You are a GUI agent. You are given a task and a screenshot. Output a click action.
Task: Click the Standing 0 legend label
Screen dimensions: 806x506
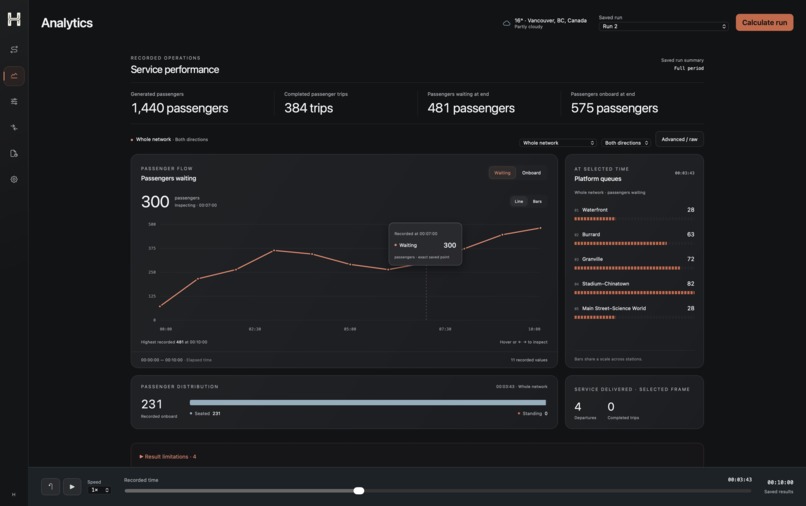(533, 413)
